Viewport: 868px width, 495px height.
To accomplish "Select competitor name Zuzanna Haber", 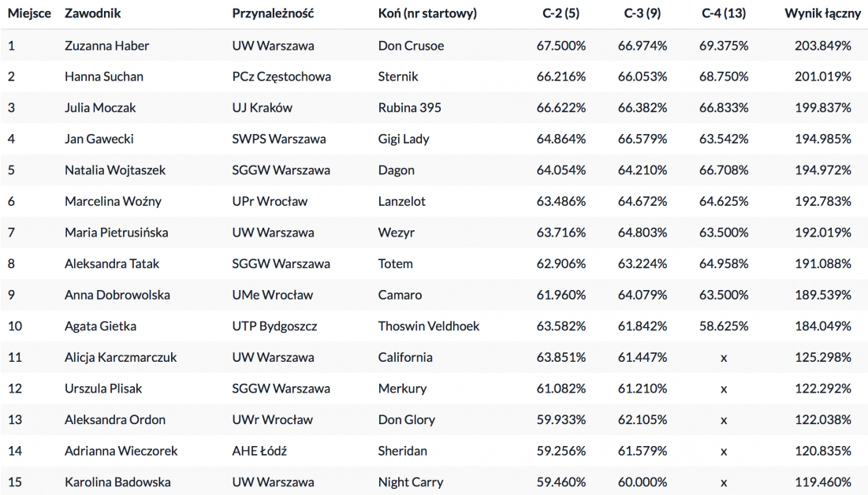I will pos(106,46).
